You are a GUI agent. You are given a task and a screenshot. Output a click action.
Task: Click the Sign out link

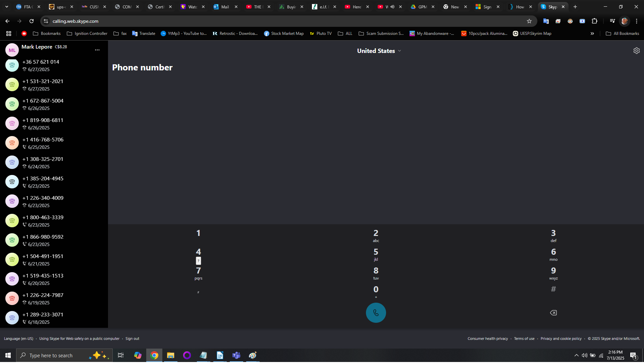coord(132,339)
